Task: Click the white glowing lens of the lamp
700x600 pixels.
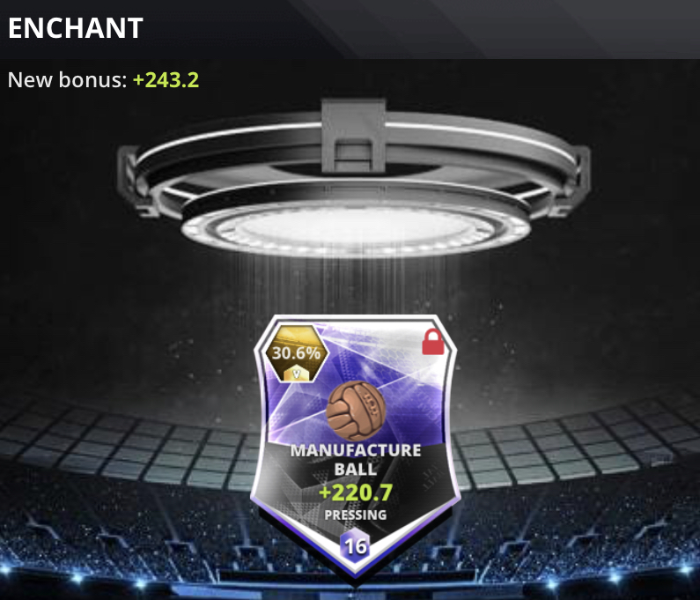Action: click(356, 228)
